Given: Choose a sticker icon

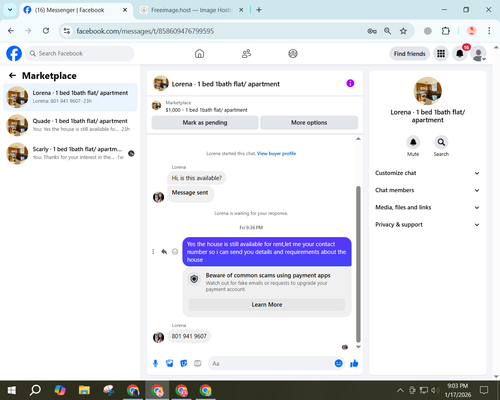Looking at the screenshot, I should [x=183, y=363].
